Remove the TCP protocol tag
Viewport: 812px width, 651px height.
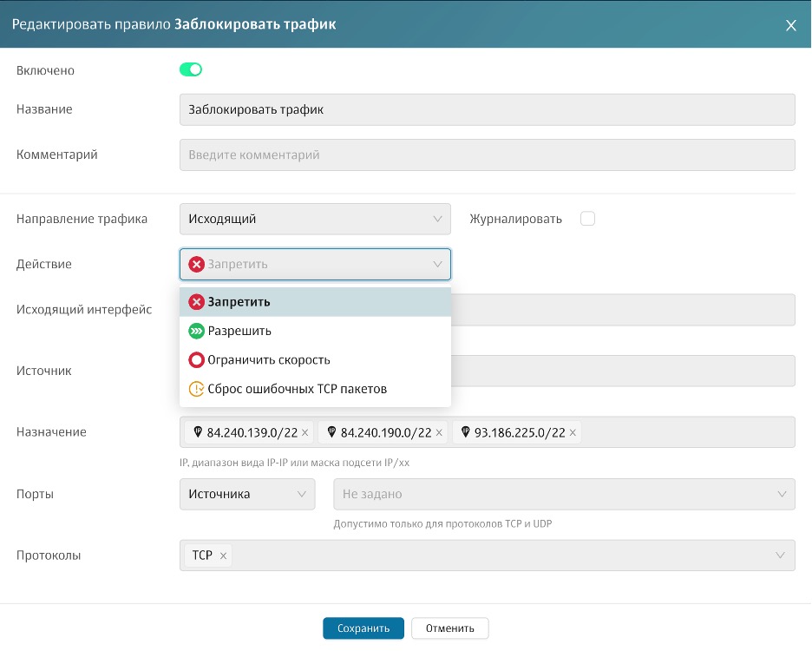(224, 556)
